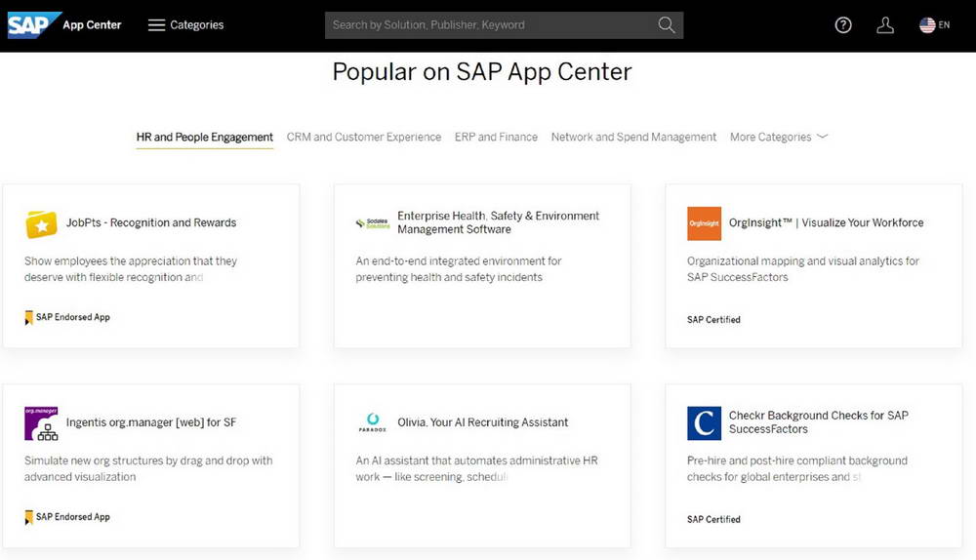Viewport: 976px width, 560px height.
Task: Click the blue Checkr C logo
Action: [704, 423]
